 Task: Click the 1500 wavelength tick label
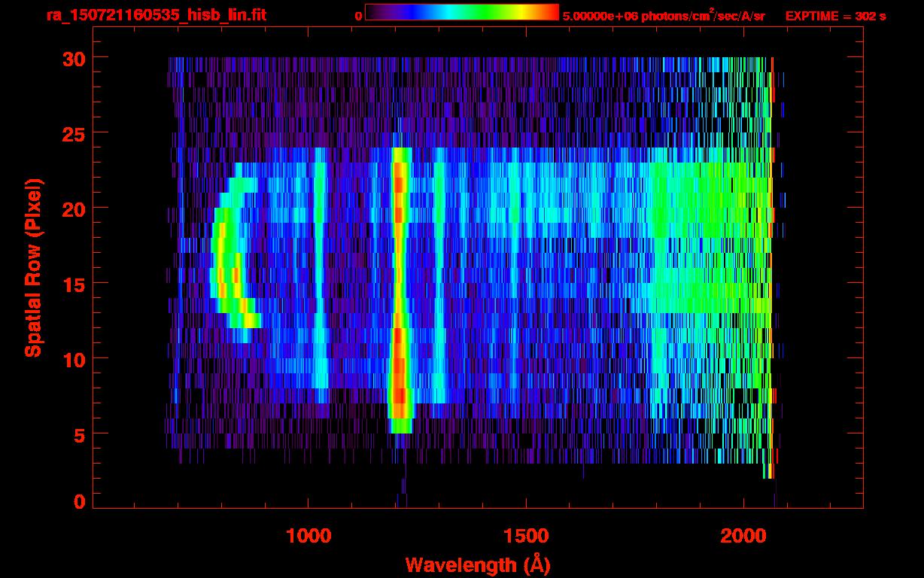526,536
